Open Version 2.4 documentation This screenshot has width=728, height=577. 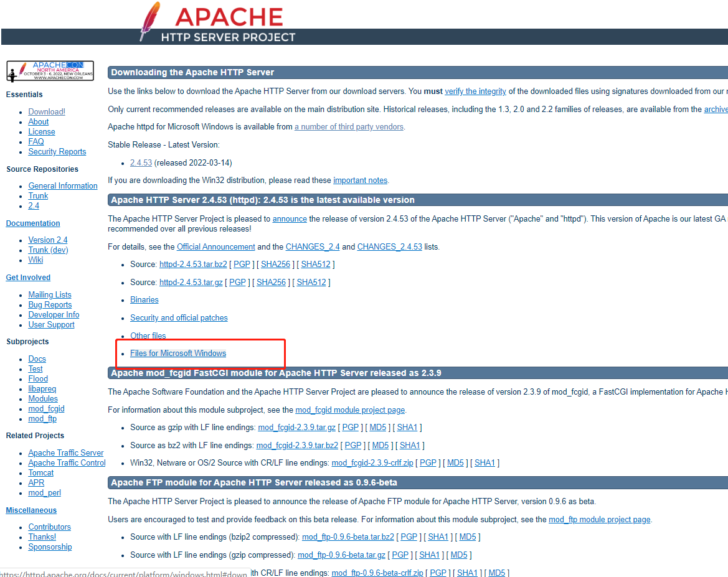48,240
